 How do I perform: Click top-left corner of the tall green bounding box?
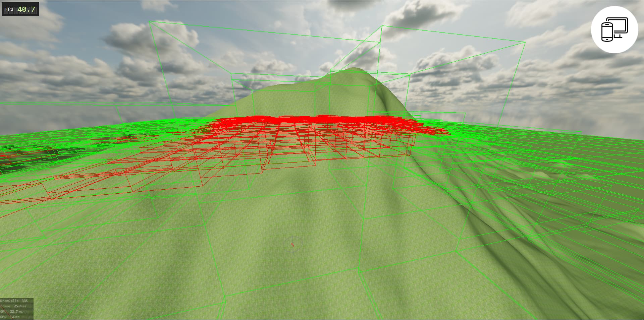point(150,22)
